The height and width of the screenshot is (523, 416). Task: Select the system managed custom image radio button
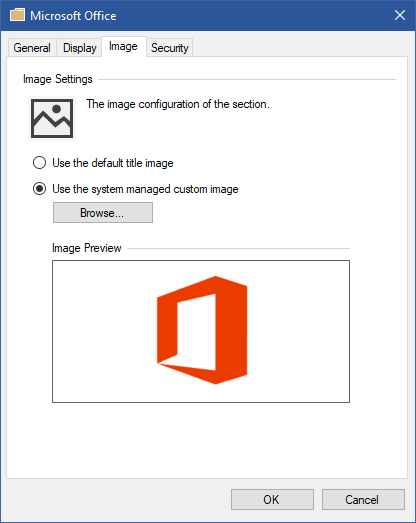click(39, 189)
